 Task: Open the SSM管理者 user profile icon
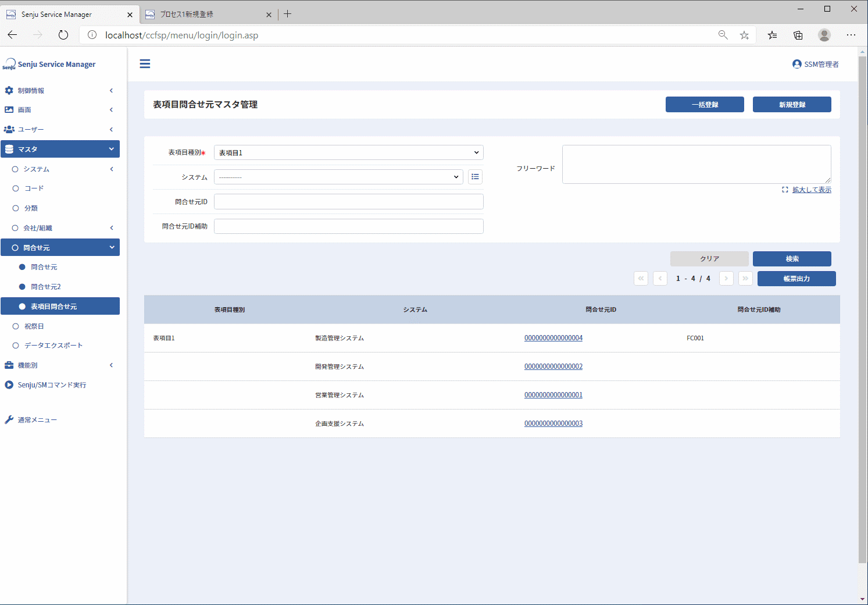pos(796,64)
